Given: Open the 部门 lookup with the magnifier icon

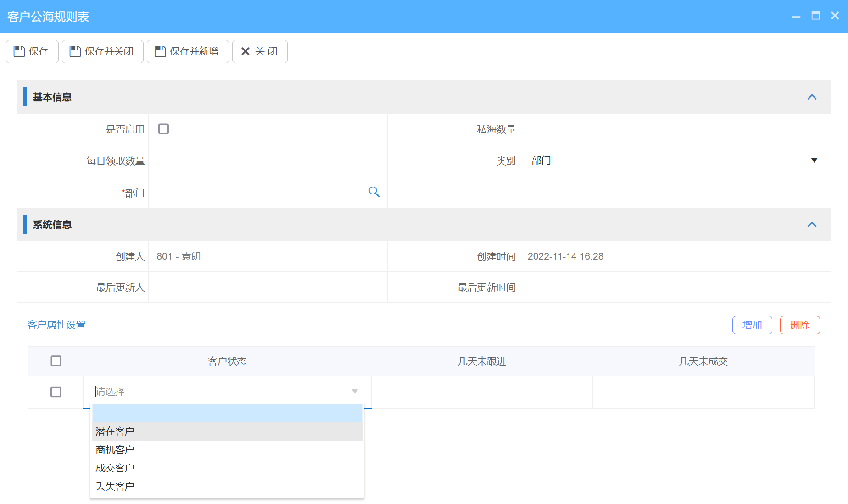Looking at the screenshot, I should tap(374, 192).
